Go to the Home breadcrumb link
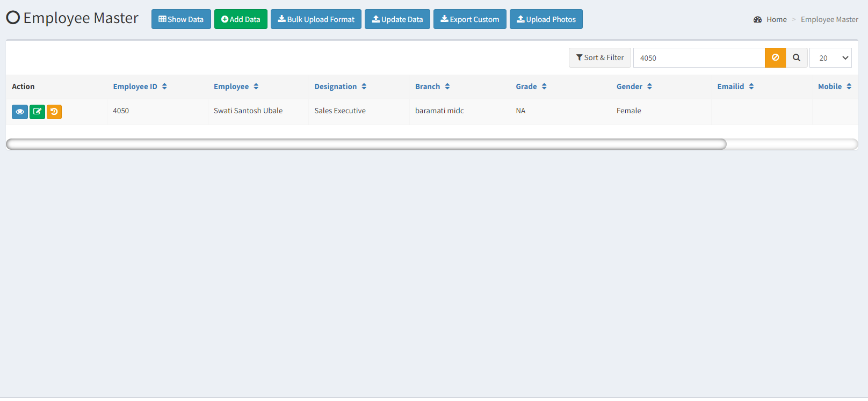 click(x=776, y=19)
